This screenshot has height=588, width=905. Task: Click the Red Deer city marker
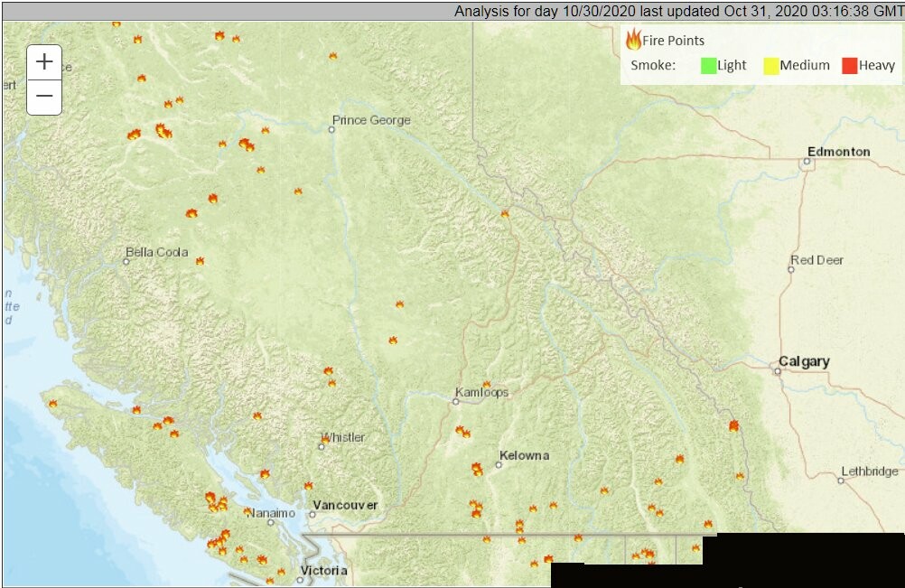[x=790, y=269]
